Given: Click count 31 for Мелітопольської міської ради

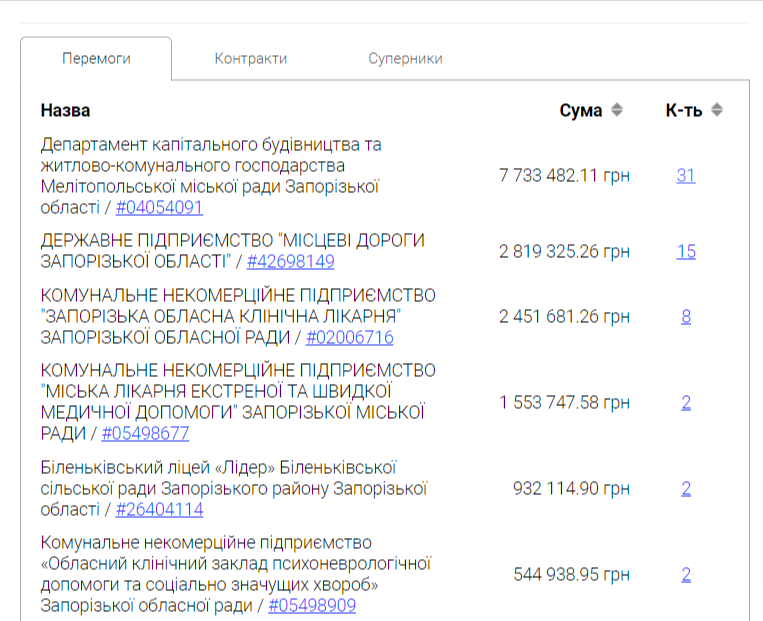Looking at the screenshot, I should pos(686,175).
